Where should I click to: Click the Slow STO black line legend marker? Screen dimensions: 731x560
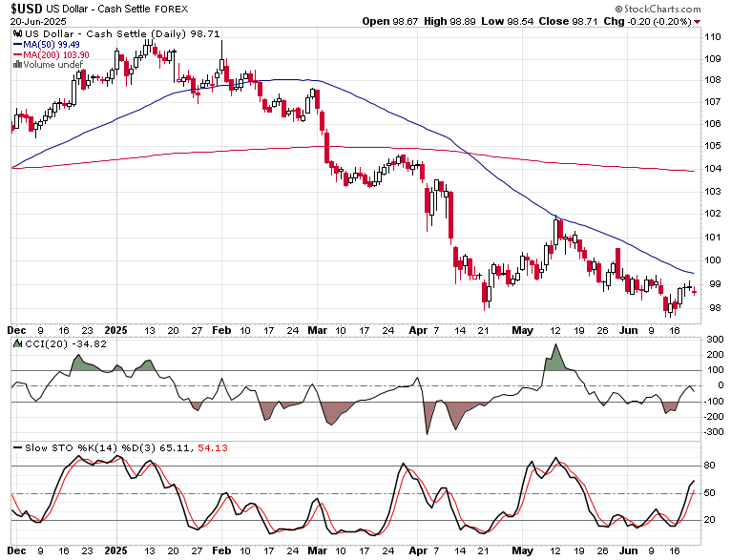(x=18, y=447)
